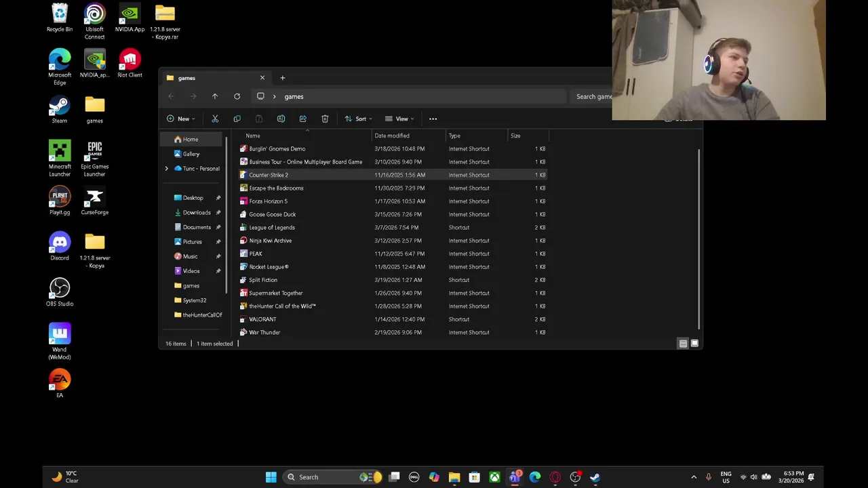Screen dimensions: 868x488
Task: Open the Recycle Bin desktop icon
Action: point(60,18)
